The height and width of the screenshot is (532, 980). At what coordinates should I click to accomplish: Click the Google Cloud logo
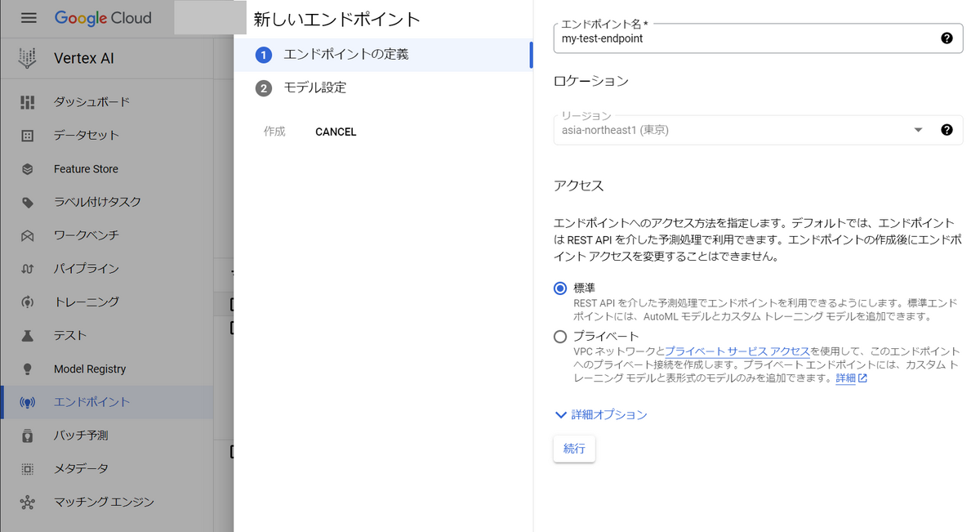103,18
